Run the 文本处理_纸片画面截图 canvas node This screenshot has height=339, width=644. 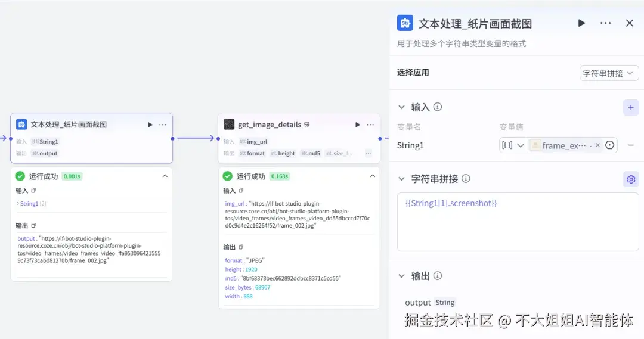150,125
